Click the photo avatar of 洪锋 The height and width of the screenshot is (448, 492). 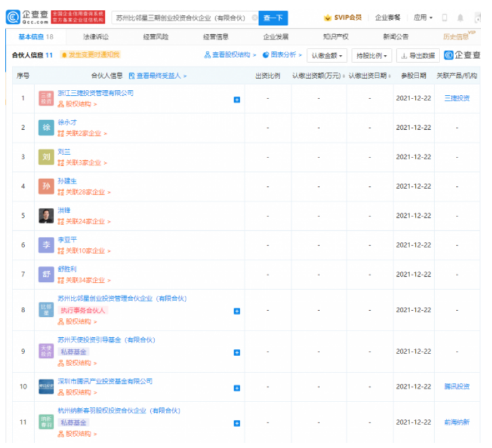(x=46, y=216)
